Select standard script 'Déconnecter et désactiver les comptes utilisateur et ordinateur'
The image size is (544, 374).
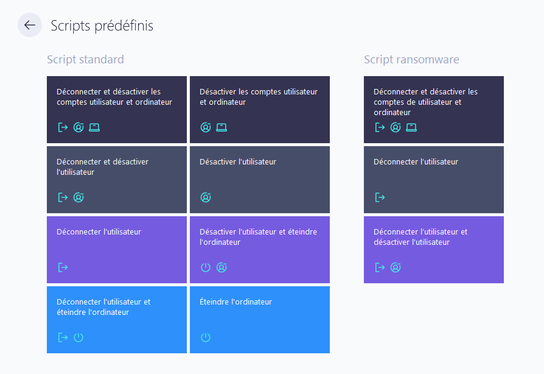click(x=117, y=110)
